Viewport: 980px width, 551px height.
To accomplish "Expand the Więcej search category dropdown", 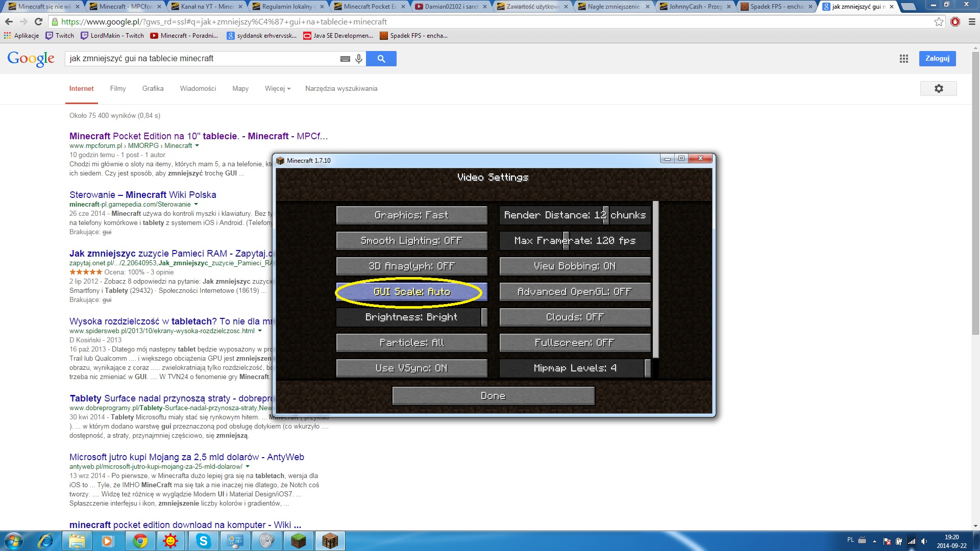I will point(278,89).
